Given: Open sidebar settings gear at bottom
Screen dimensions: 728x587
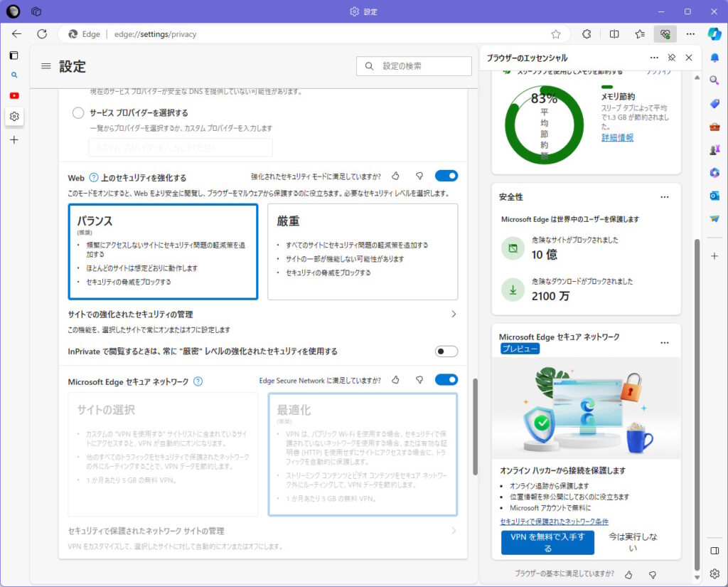Looking at the screenshot, I should [714, 574].
